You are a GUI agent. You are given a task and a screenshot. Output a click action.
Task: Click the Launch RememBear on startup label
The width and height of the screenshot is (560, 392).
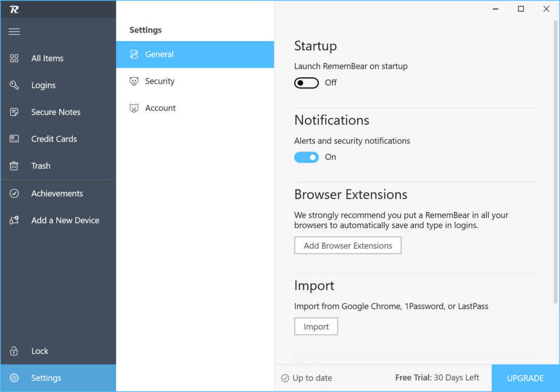(351, 66)
